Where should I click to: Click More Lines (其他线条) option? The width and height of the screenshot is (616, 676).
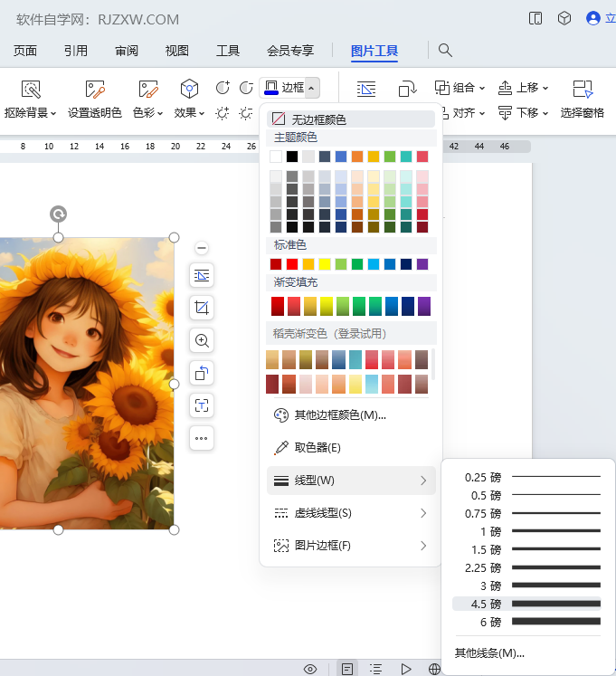[488, 652]
